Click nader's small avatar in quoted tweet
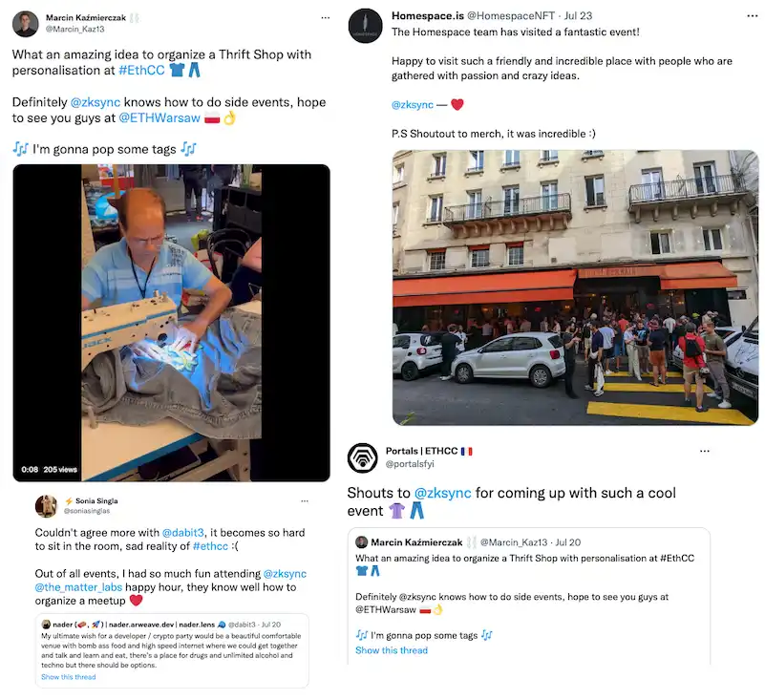The width and height of the screenshot is (765, 700). (46, 624)
